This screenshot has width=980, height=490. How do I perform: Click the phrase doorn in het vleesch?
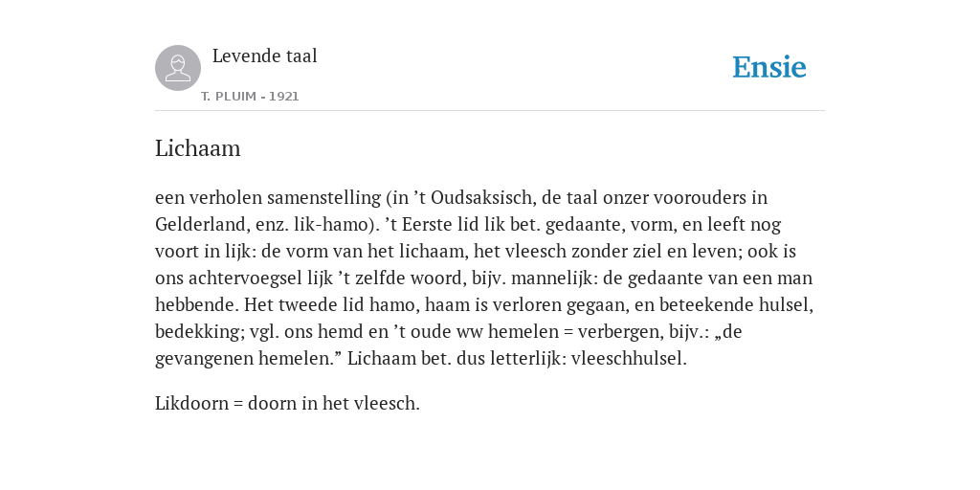[332, 403]
